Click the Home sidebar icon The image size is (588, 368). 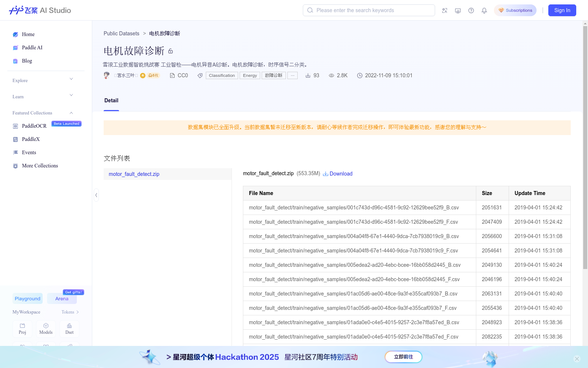[15, 35]
